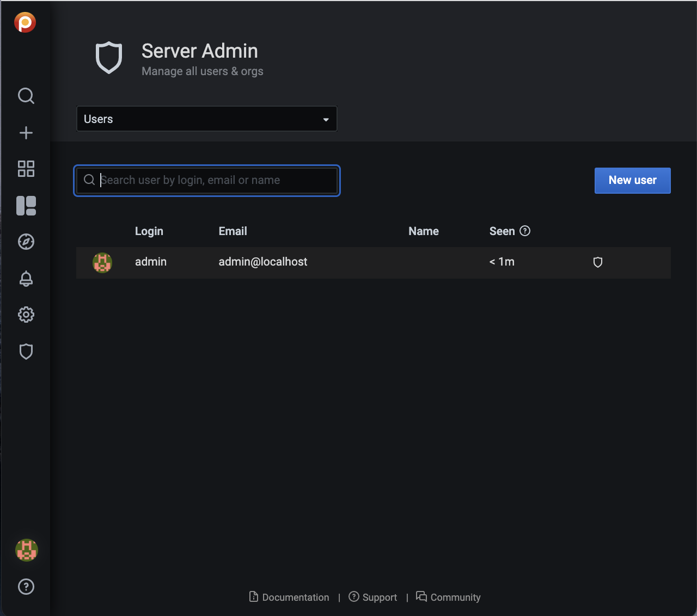Click the New user button
Screen dimensions: 697x616
click(x=632, y=180)
